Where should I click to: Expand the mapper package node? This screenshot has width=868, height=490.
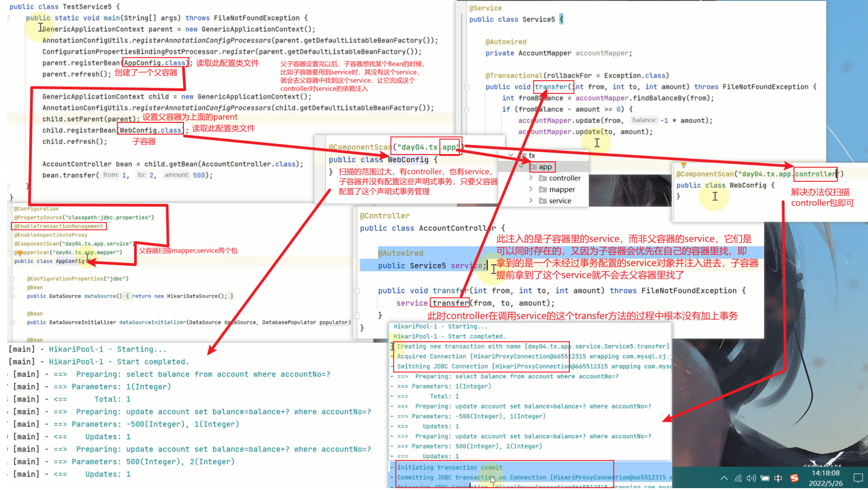pyautogui.click(x=530, y=189)
